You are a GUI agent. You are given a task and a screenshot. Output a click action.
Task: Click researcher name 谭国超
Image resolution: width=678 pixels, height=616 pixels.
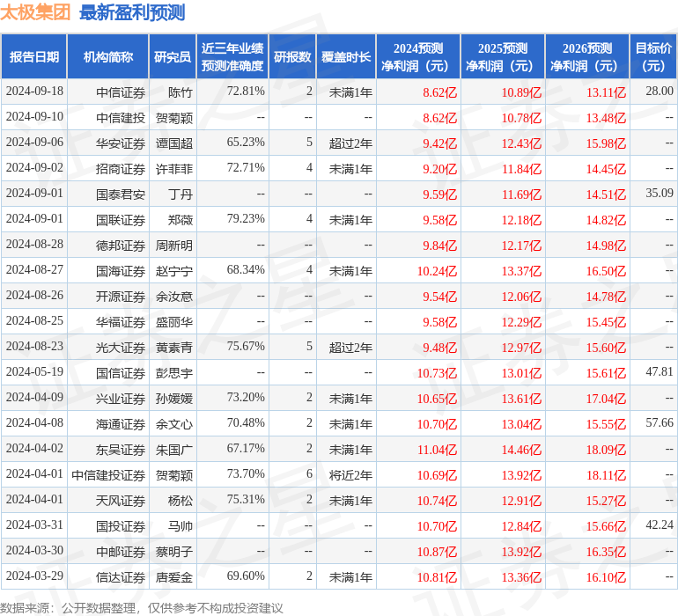coord(174,143)
